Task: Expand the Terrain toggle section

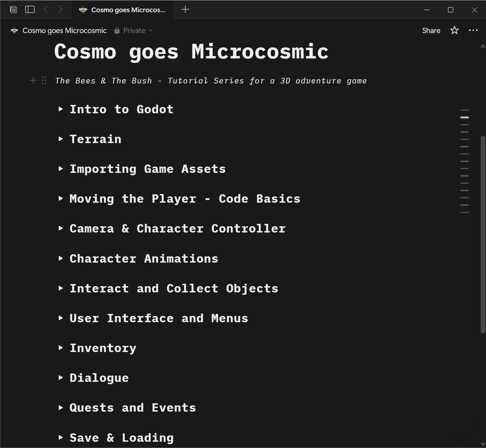Action: pyautogui.click(x=61, y=139)
